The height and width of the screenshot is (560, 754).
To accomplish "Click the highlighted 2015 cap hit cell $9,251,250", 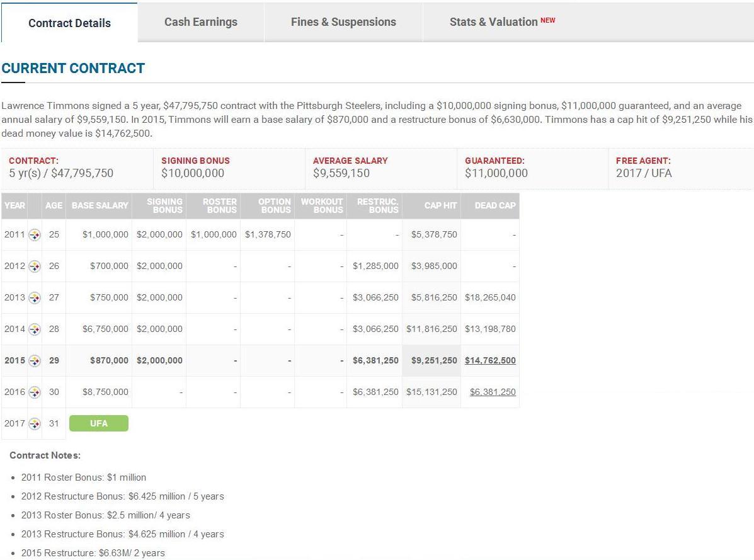I will pyautogui.click(x=434, y=360).
